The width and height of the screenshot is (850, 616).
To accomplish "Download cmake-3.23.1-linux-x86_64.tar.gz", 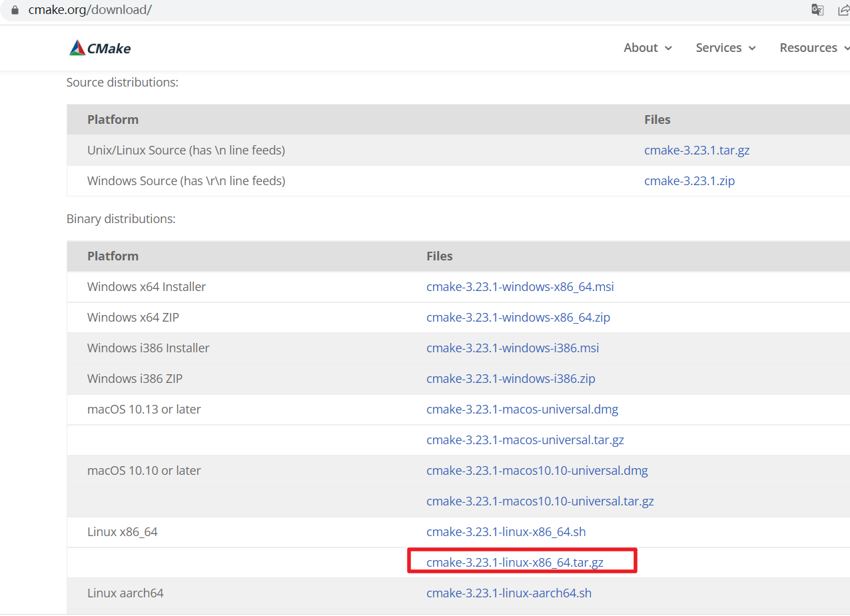I will (515, 563).
